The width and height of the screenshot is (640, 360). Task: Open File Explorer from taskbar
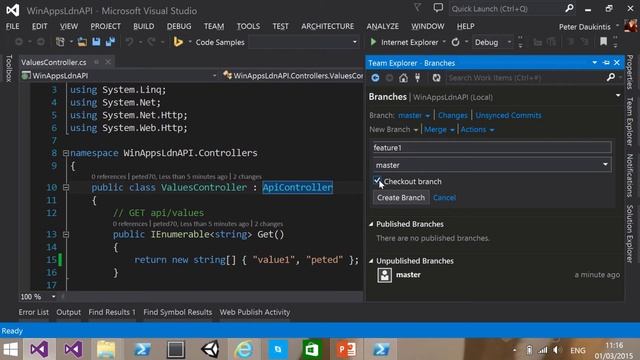point(106,349)
